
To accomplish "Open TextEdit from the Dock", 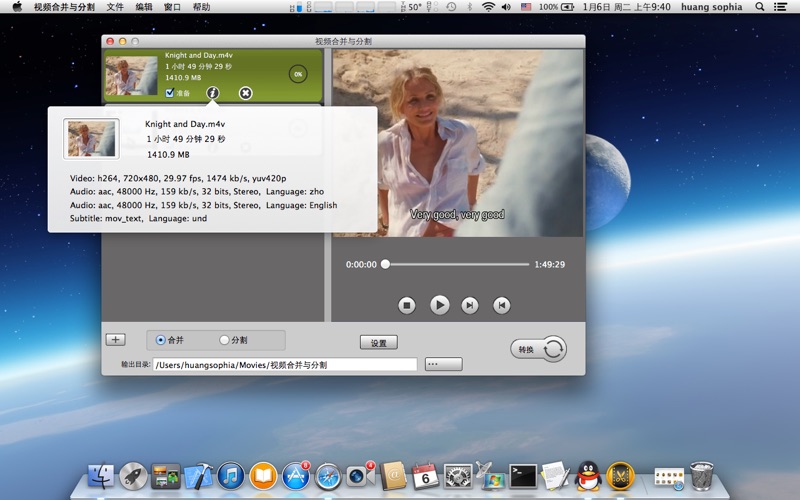I will pyautogui.click(x=556, y=476).
